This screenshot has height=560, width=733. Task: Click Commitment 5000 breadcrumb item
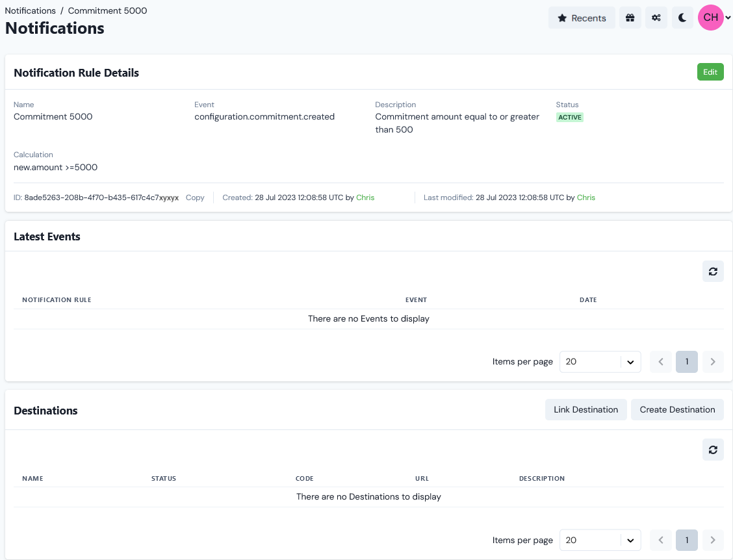[x=107, y=10]
